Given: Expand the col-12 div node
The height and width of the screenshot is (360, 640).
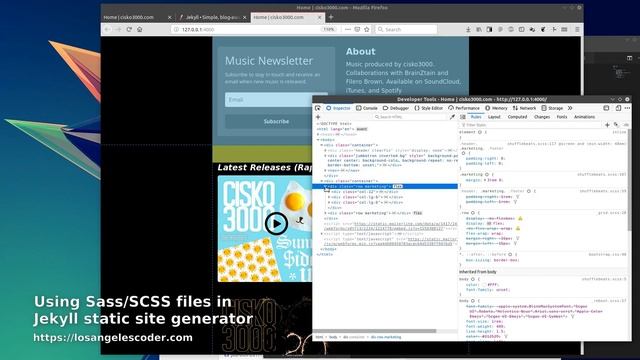Looking at the screenshot, I should click(x=329, y=191).
